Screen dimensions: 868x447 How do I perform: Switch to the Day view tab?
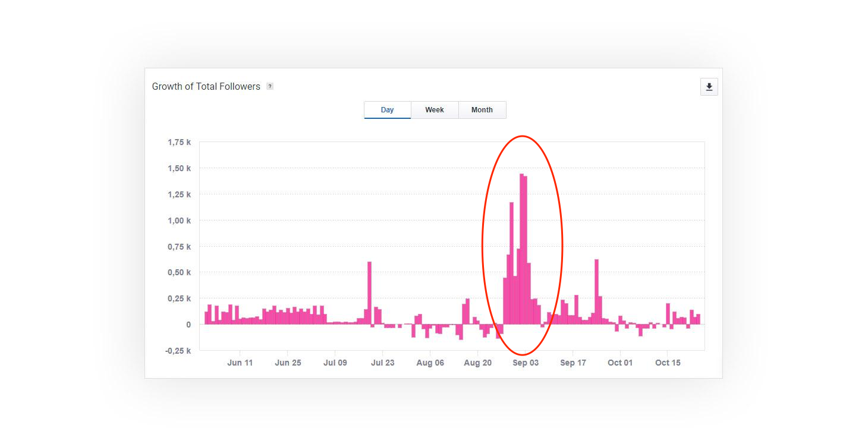pos(387,110)
